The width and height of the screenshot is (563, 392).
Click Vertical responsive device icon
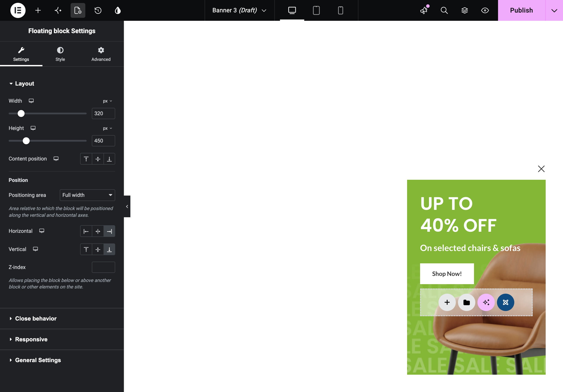35,249
